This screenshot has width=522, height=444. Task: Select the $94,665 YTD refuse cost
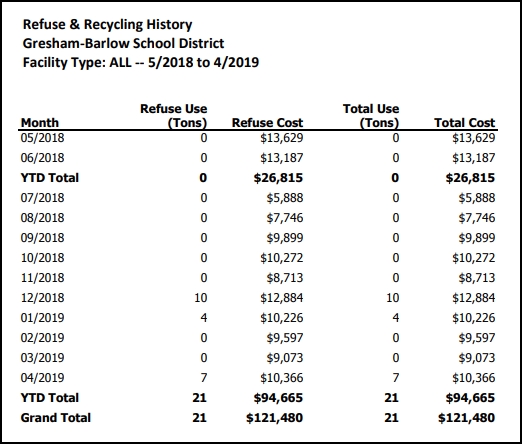click(x=278, y=398)
